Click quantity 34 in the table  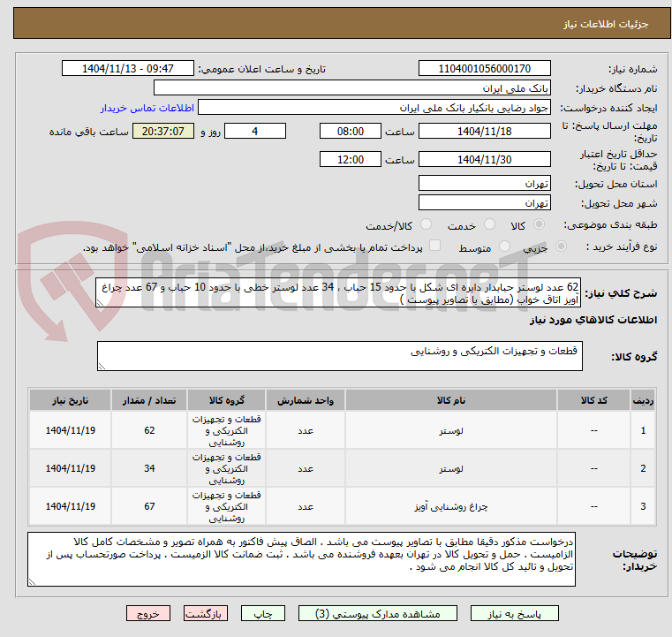(x=149, y=468)
